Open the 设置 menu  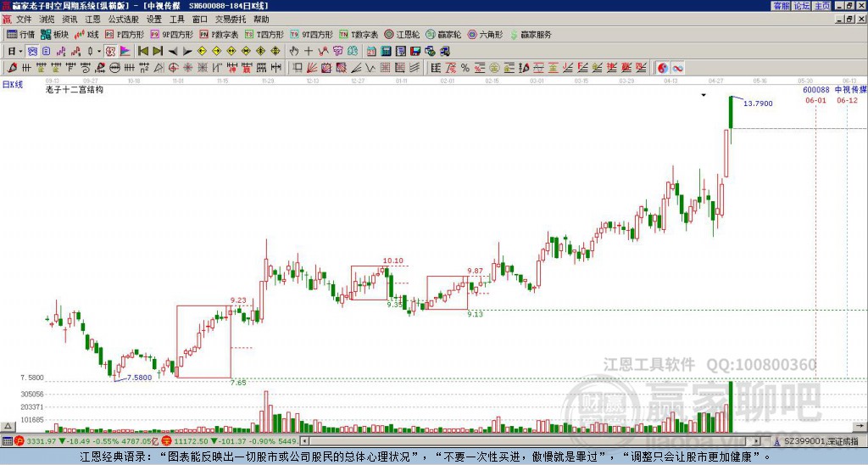tap(154, 20)
